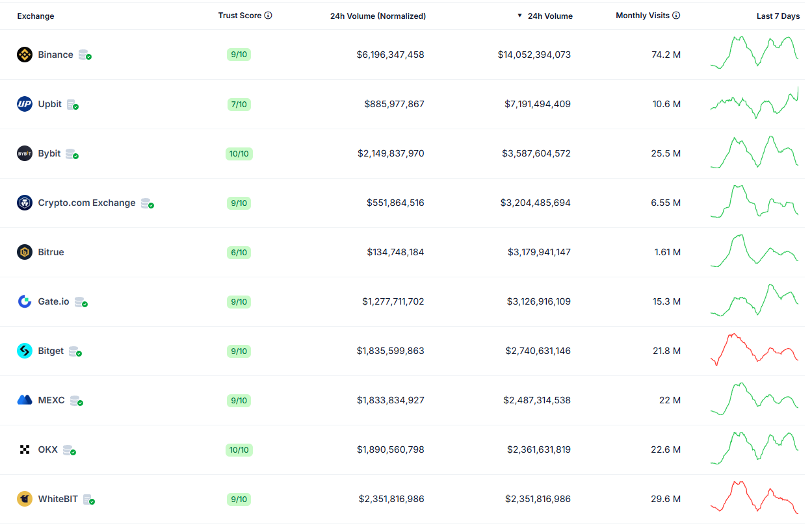Sort by Monthly Visits column header
Image resolution: width=812 pixels, height=530 pixels.
[x=642, y=16]
